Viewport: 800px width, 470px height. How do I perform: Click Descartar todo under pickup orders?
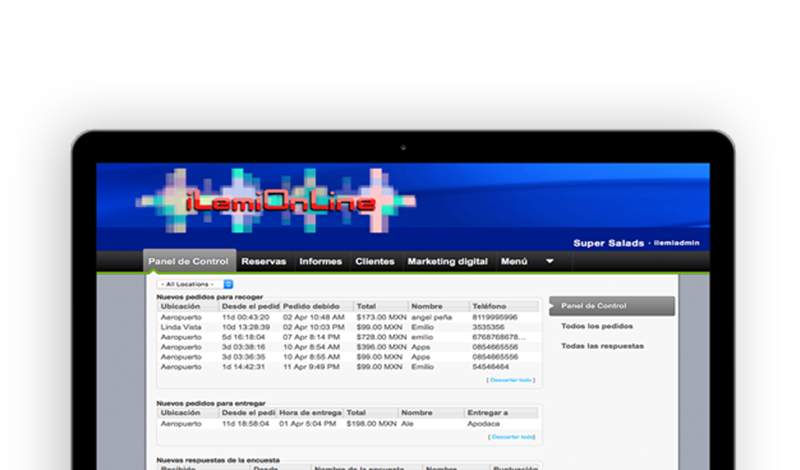(x=511, y=380)
